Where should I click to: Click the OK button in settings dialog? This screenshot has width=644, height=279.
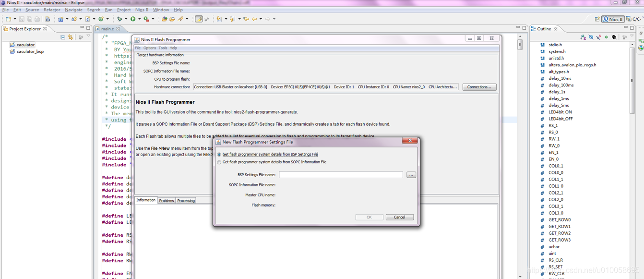point(369,217)
